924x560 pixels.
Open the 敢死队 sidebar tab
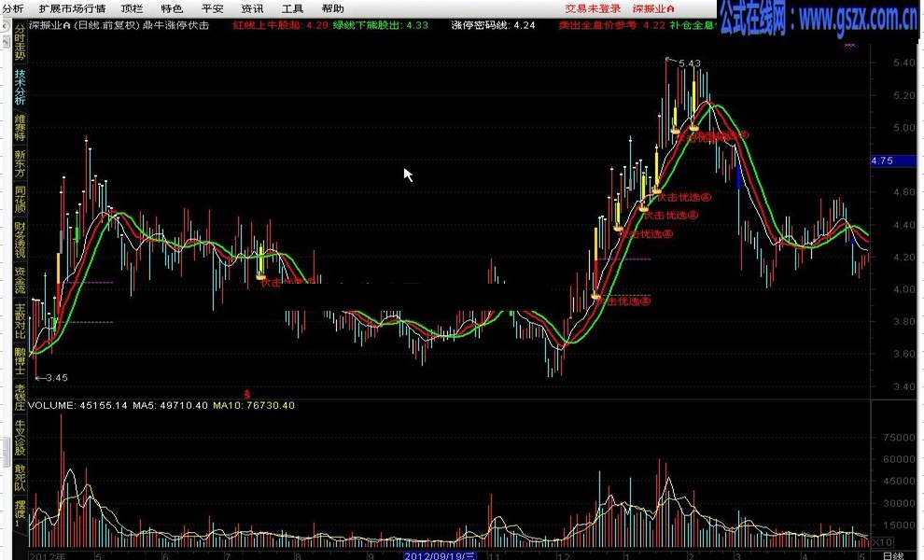20,478
